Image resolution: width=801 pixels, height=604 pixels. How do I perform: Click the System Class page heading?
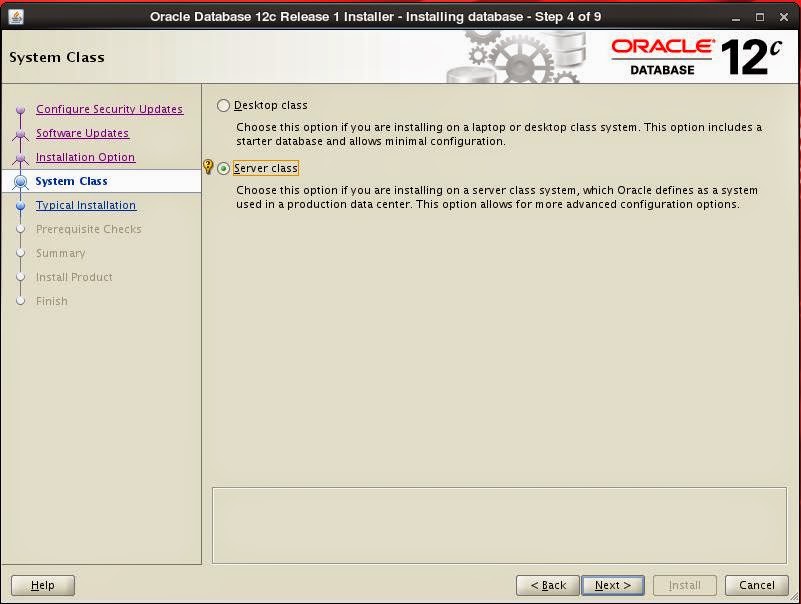point(57,57)
